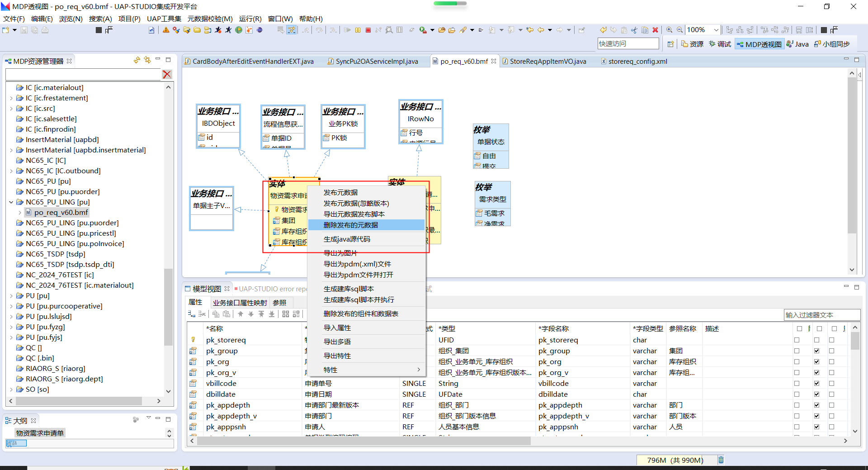Switch to the Java perspective button
The height and width of the screenshot is (470, 868).
pyautogui.click(x=797, y=44)
